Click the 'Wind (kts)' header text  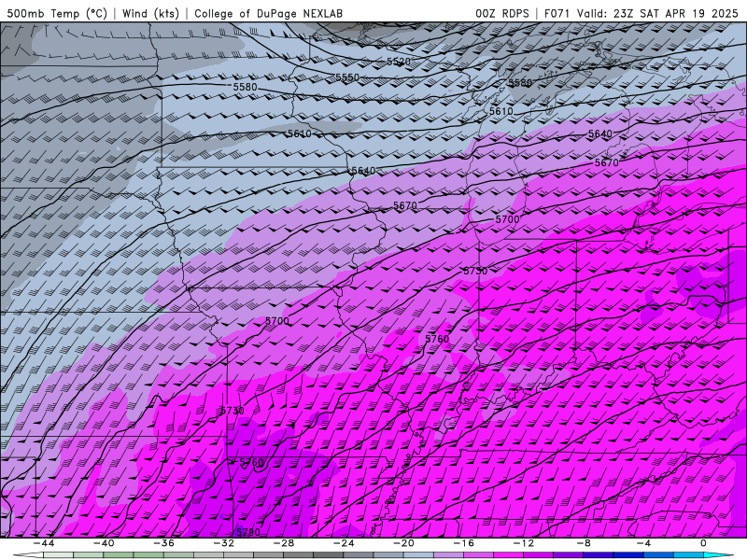(x=150, y=13)
